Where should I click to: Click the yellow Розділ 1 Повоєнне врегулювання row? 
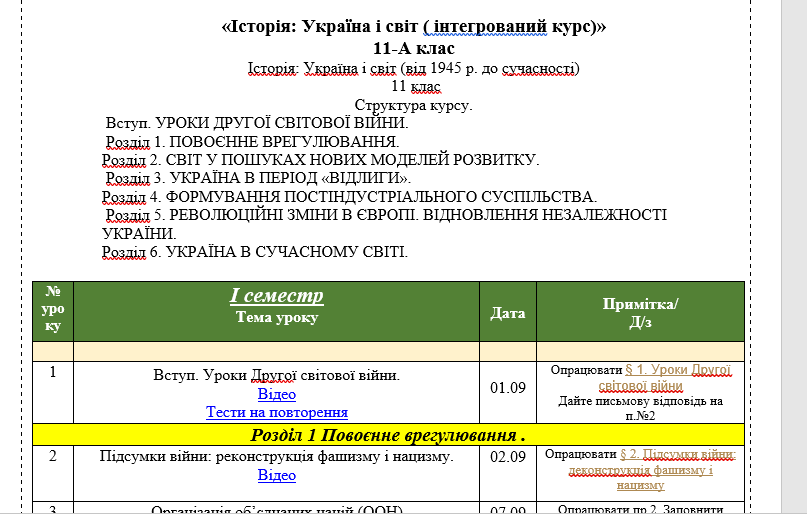[388, 435]
